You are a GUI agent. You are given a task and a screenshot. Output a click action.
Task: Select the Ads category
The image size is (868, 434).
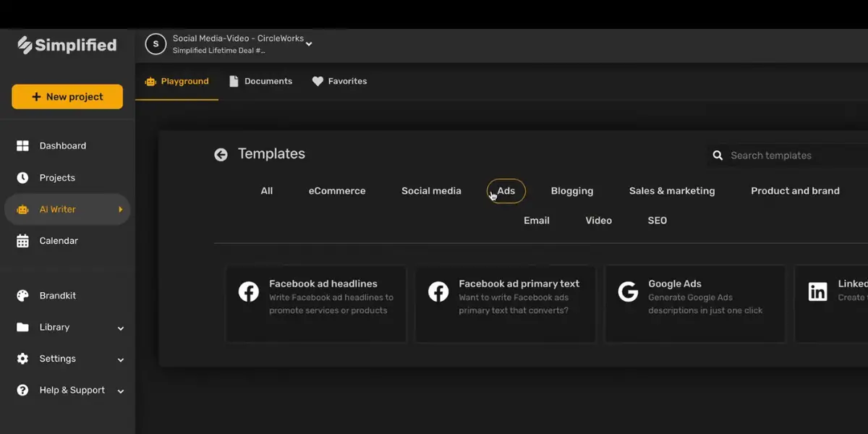point(506,191)
